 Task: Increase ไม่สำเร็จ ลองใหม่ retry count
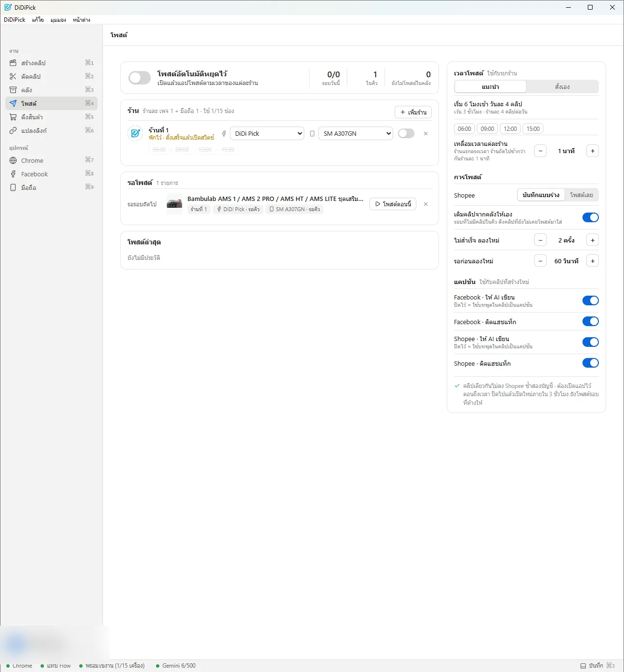[x=593, y=240]
